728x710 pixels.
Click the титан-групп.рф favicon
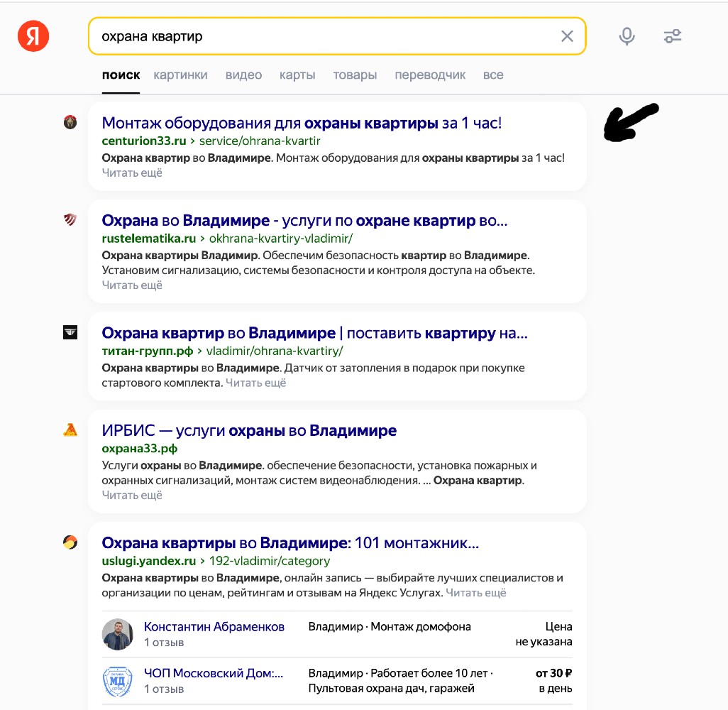click(x=70, y=332)
